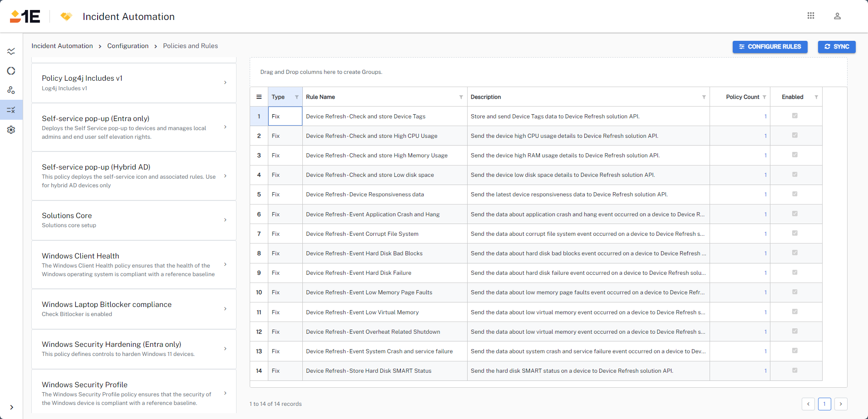Screen dimensions: 868x419
Task: Expand the left navigation sidebar
Action: tap(11, 407)
